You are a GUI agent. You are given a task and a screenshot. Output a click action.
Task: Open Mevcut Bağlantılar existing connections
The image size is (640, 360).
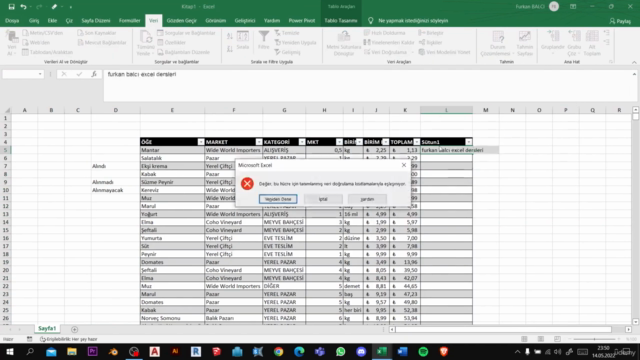coord(102,42)
